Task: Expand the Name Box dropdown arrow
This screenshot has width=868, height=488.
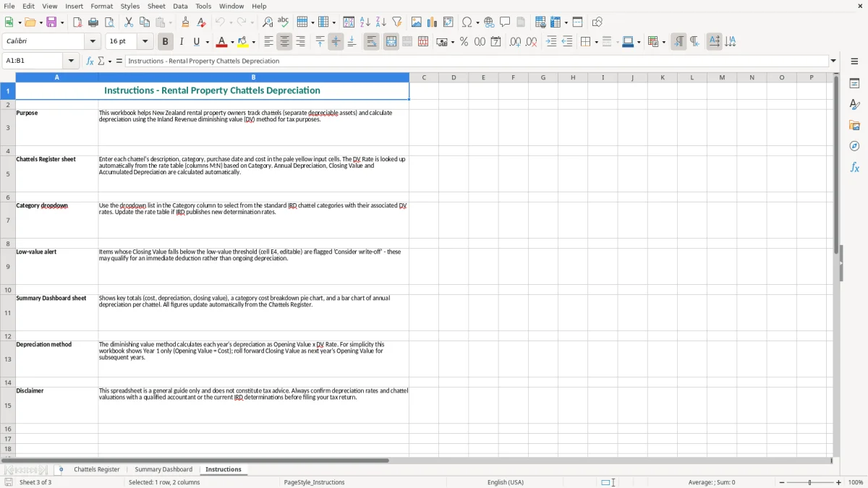Action: click(71, 61)
